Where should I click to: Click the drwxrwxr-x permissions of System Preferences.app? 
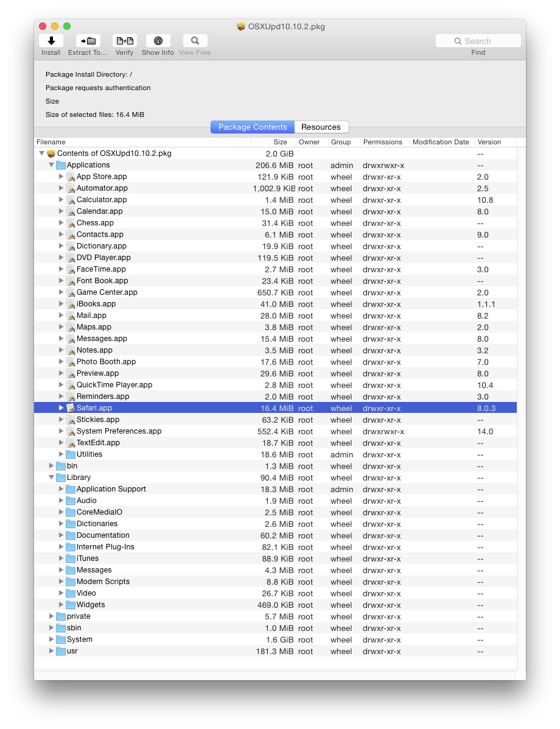(x=383, y=432)
